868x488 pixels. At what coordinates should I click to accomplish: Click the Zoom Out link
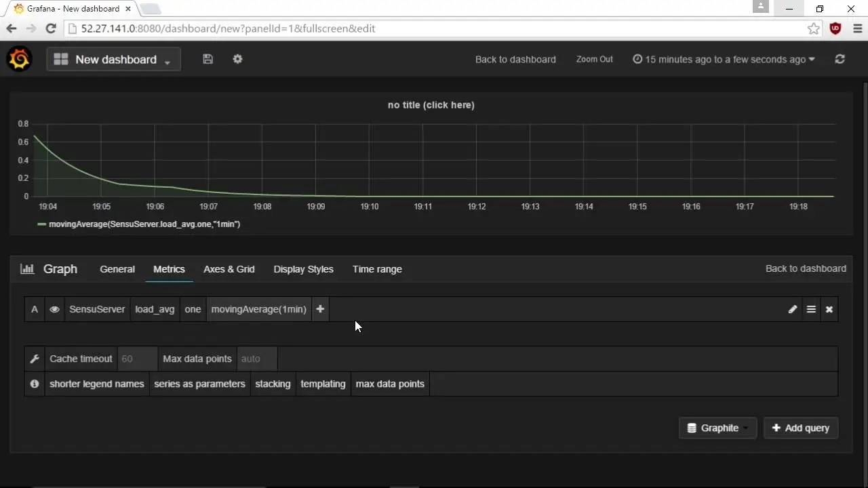point(595,59)
